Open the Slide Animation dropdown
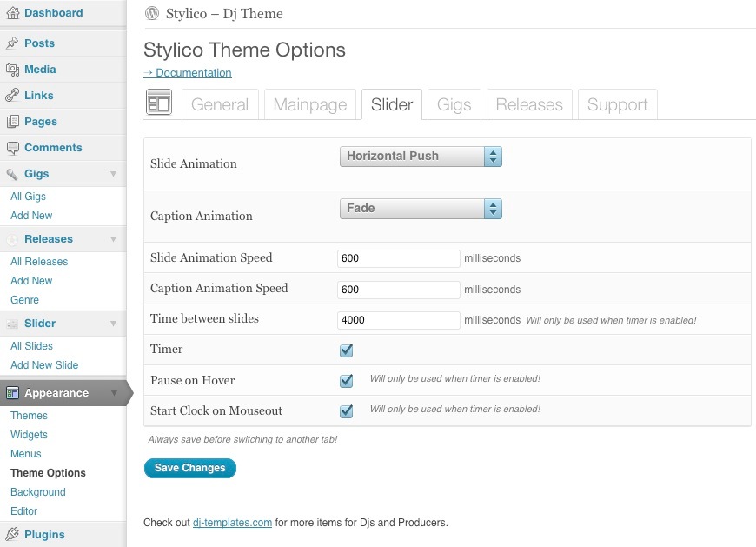Image resolution: width=756 pixels, height=547 pixels. [421, 157]
